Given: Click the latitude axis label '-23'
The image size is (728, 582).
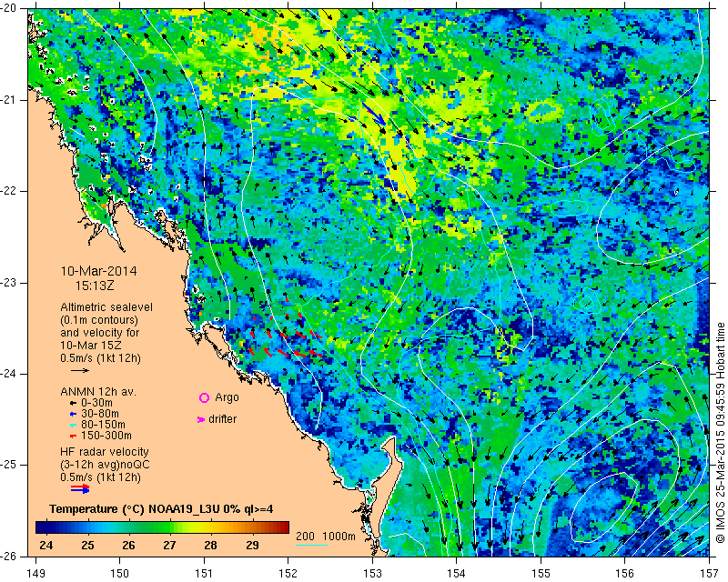Looking at the screenshot, I should coord(9,283).
